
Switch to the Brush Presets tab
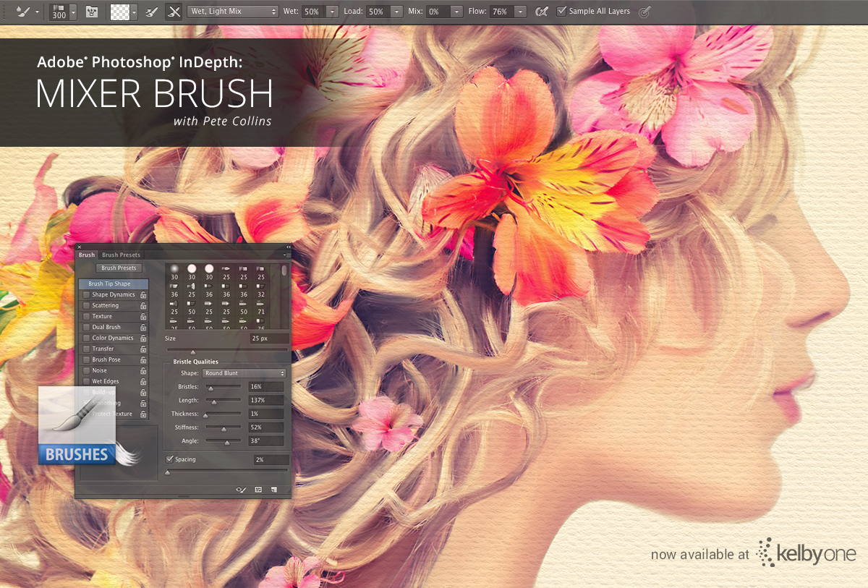pyautogui.click(x=121, y=255)
